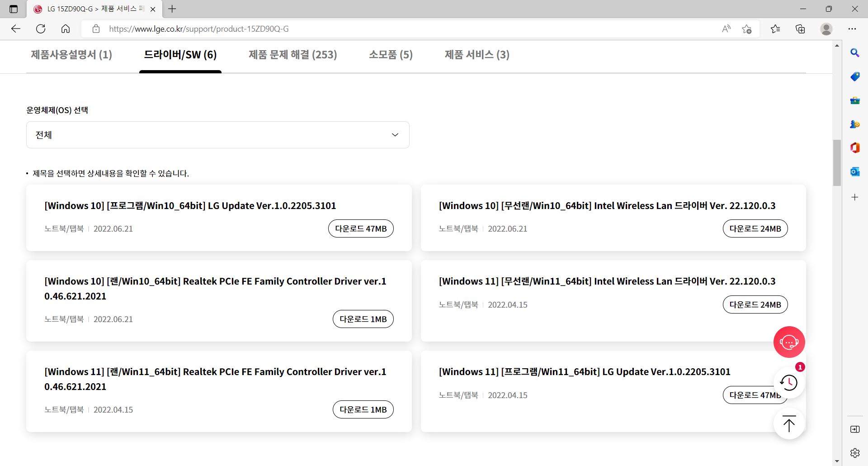Open a new browser tab
Viewport: 868px width, 466px height.
(x=172, y=9)
